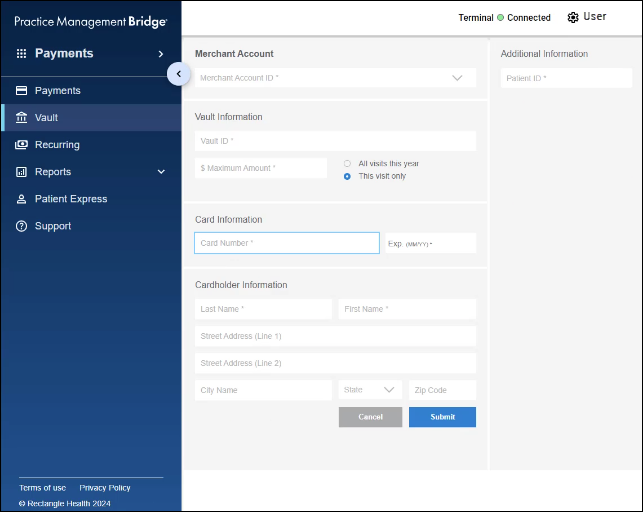The height and width of the screenshot is (512, 643).
Task: Expand the Reports submenu chevron
Action: [161, 172]
